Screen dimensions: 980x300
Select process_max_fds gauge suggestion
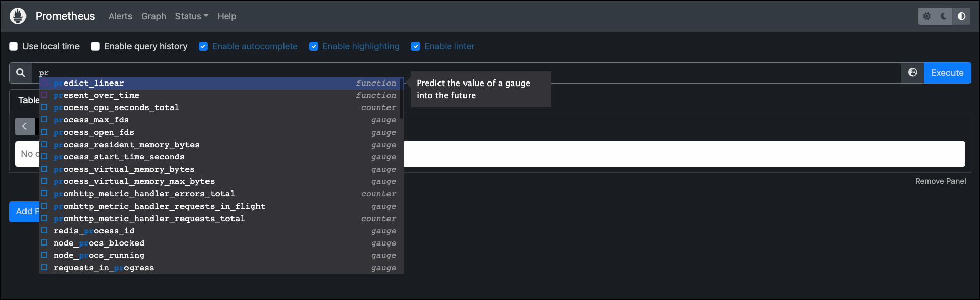click(x=222, y=120)
